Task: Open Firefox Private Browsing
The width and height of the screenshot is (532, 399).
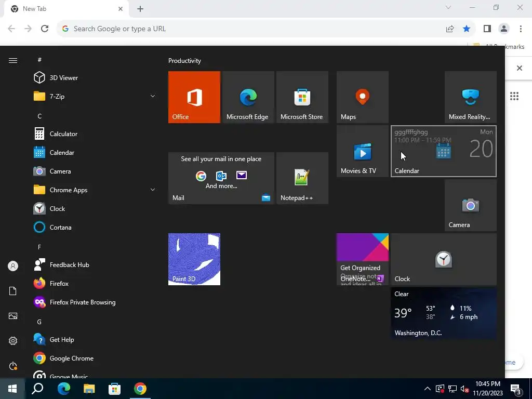Action: coord(95,302)
